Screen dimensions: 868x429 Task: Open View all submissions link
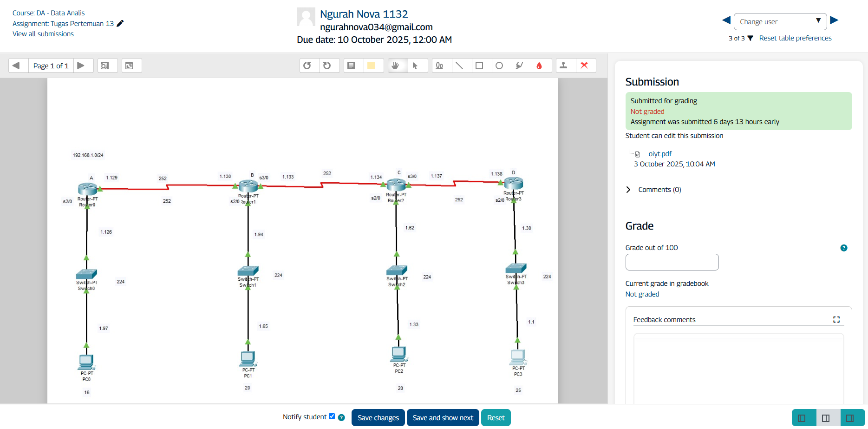(x=43, y=34)
